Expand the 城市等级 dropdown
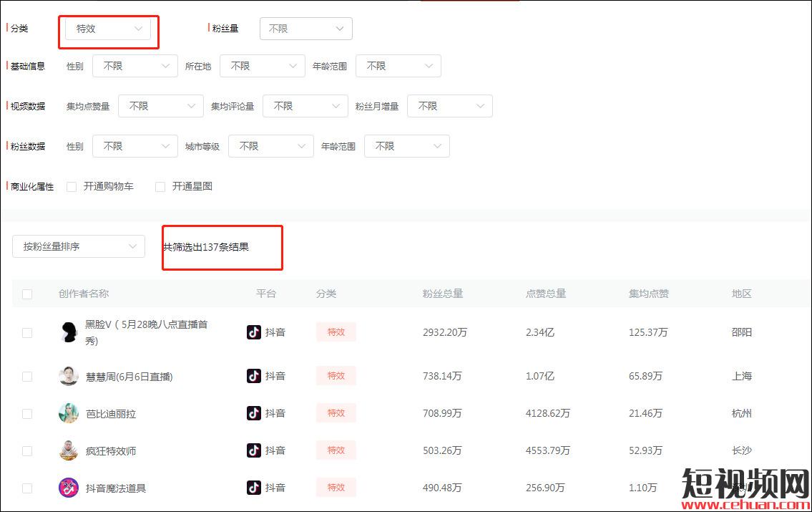Image resolution: width=812 pixels, height=512 pixels. coord(270,146)
